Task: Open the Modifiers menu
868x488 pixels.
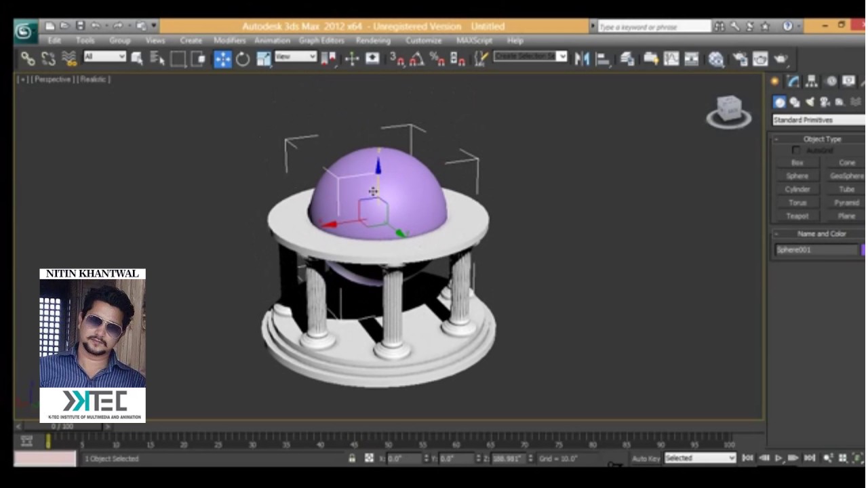Action: click(229, 41)
